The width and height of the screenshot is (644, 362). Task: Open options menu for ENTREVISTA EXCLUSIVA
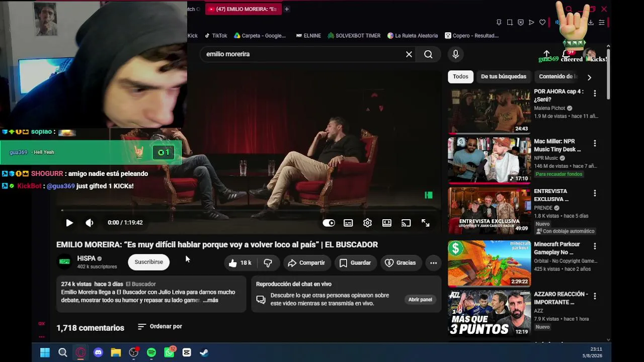point(595,193)
